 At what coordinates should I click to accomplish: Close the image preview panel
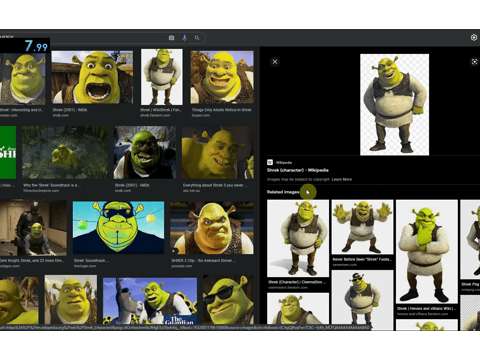coord(275,62)
